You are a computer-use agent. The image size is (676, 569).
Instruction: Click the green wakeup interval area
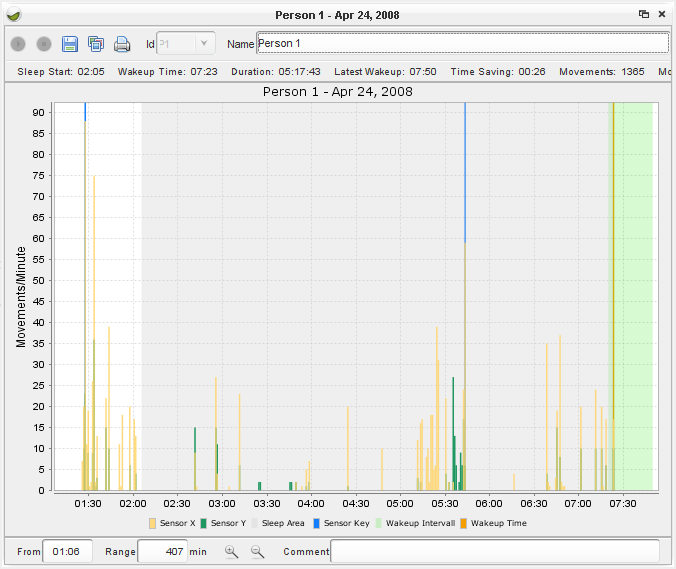tap(633, 296)
